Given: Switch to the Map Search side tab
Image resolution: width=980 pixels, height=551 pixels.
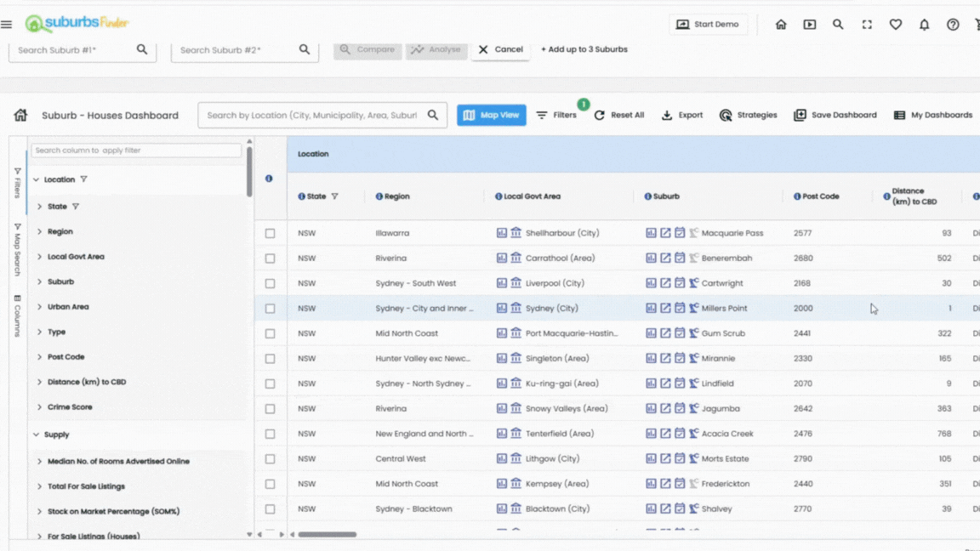Looking at the screenshot, I should coord(17,250).
